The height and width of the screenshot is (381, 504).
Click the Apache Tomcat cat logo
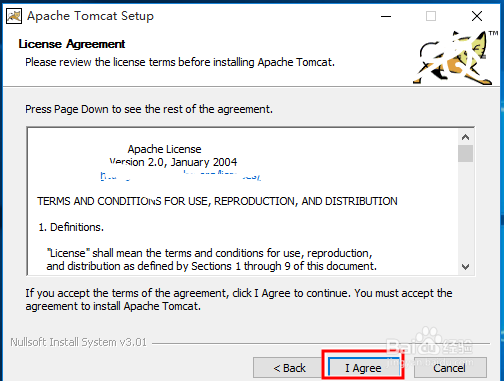[x=455, y=57]
